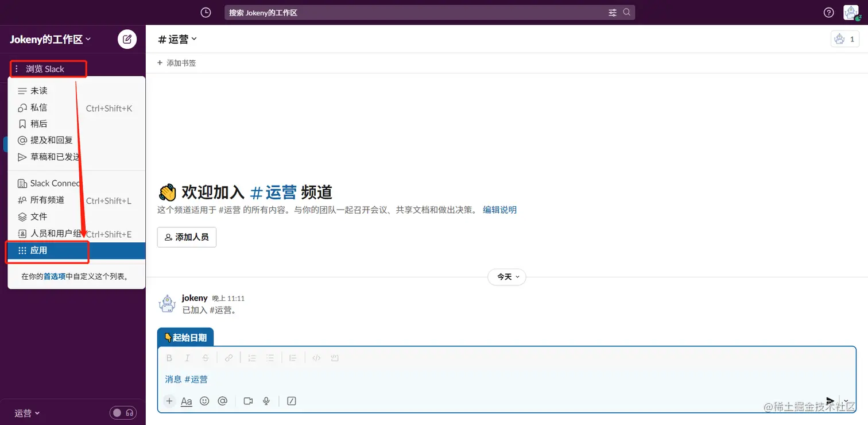868x425 pixels.
Task: Select 应用 in the browse menu
Action: (x=76, y=250)
